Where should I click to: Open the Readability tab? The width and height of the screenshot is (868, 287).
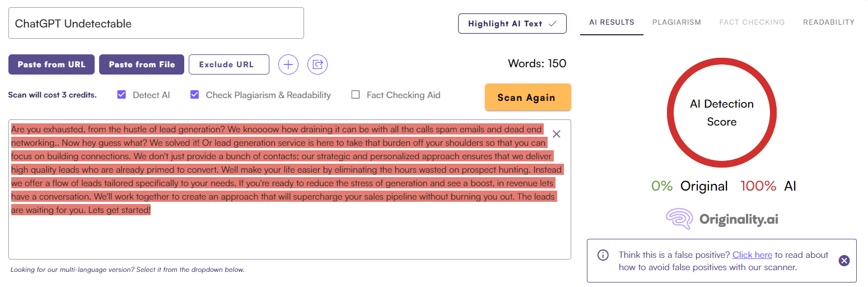click(829, 22)
